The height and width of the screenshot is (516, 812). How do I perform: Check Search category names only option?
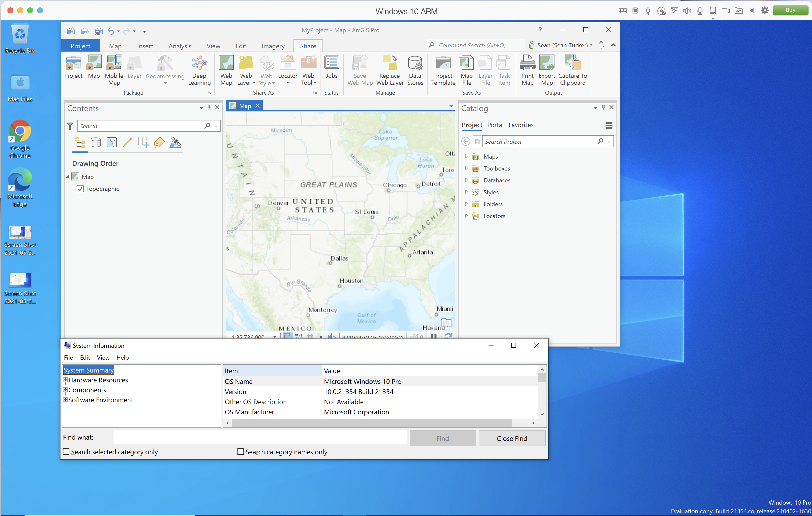(240, 452)
